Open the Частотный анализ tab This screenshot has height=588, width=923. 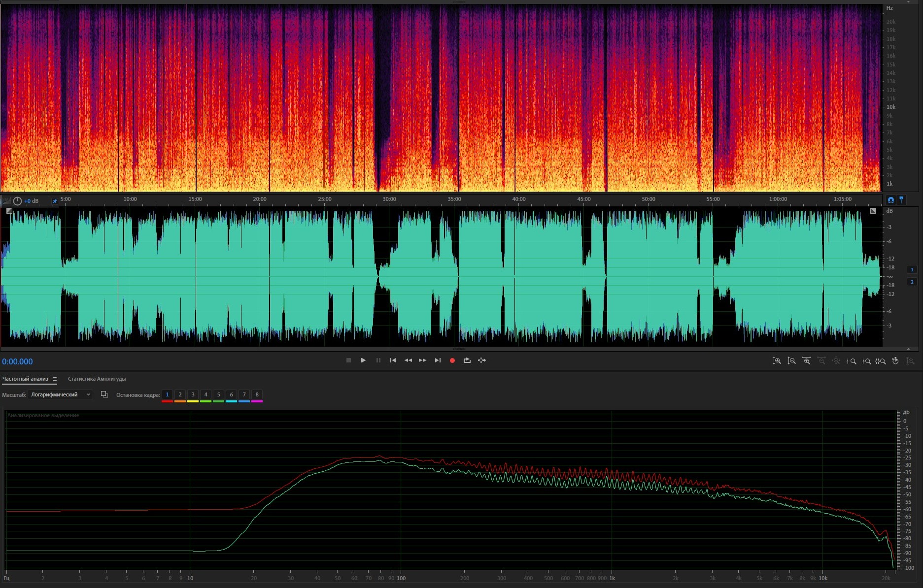[x=25, y=379]
